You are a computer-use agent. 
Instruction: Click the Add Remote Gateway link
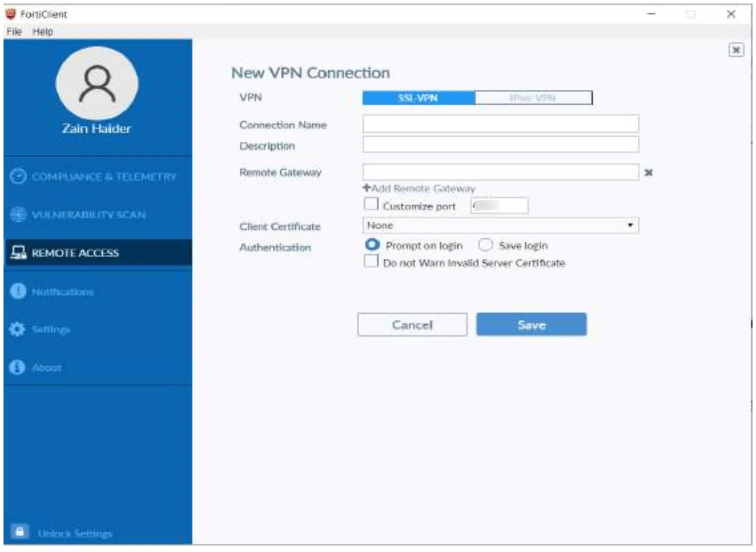[x=419, y=188]
